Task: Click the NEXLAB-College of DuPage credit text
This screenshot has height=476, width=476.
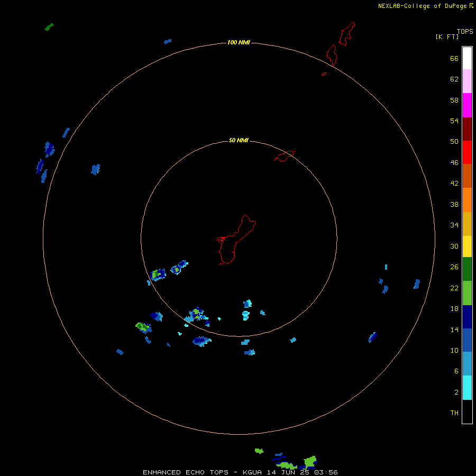Action: tap(422, 6)
